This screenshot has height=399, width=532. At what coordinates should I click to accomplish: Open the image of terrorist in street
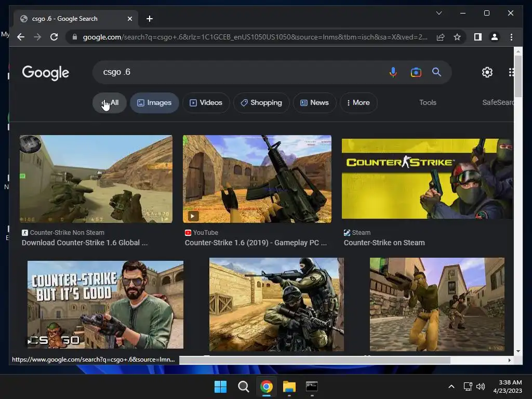point(437,304)
